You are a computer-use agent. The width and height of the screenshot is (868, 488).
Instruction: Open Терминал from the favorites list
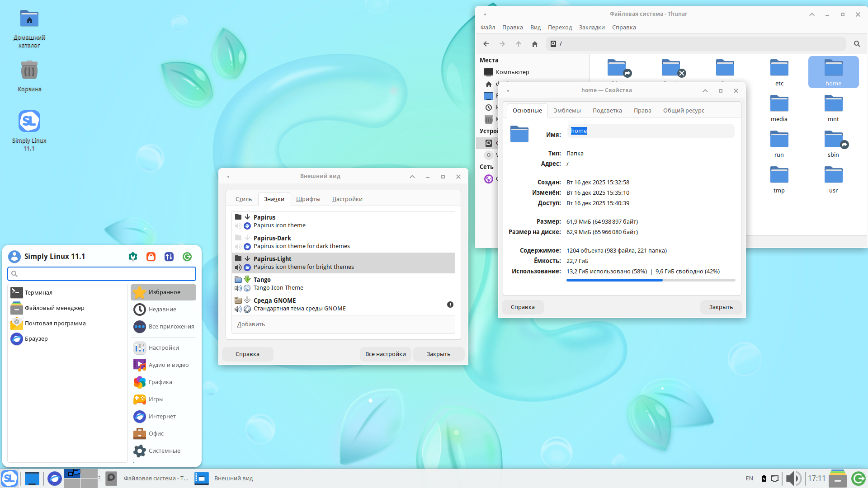click(x=38, y=292)
